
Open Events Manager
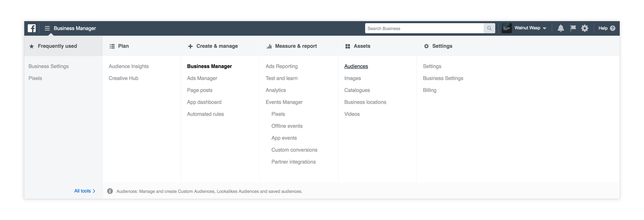coord(284,102)
